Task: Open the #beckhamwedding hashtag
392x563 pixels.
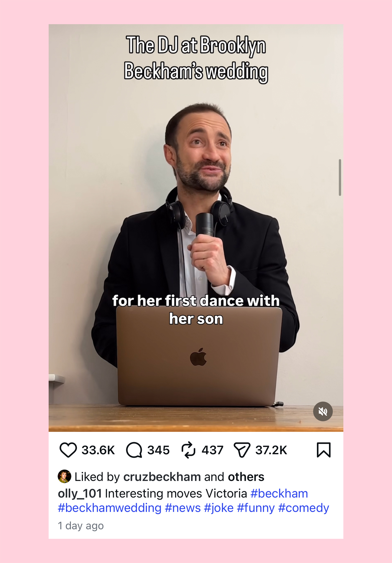Action: tap(109, 508)
